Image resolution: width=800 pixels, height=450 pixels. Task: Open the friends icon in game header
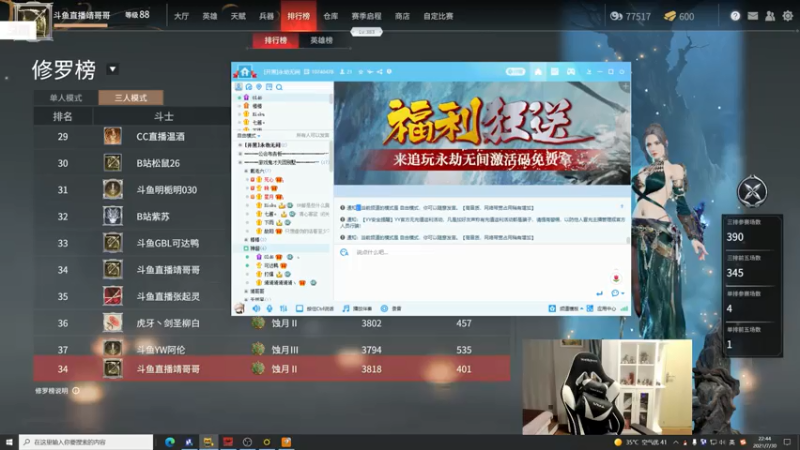(770, 16)
